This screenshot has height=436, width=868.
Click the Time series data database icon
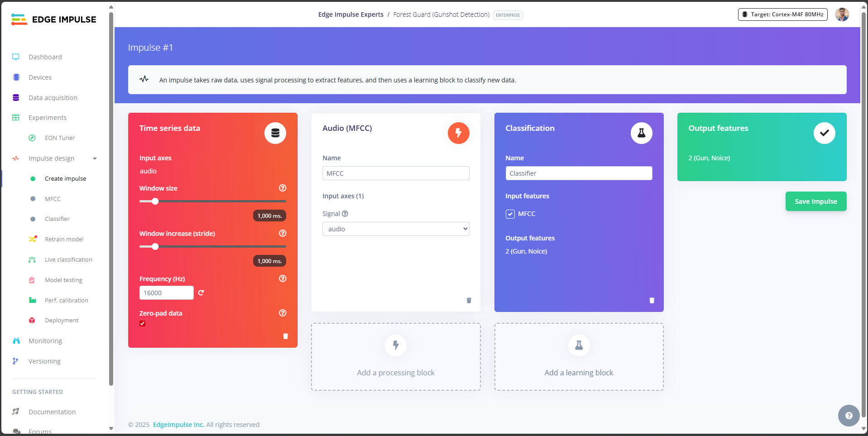pyautogui.click(x=275, y=133)
